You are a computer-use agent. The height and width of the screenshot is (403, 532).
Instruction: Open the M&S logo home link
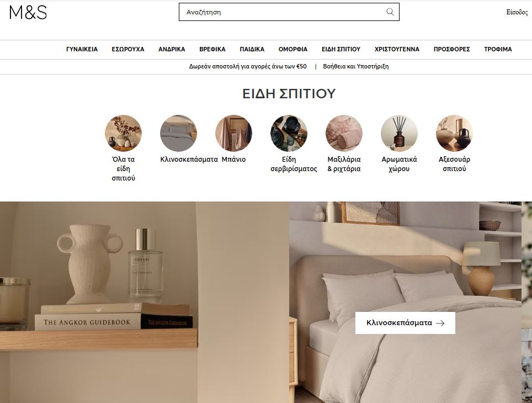[28, 12]
